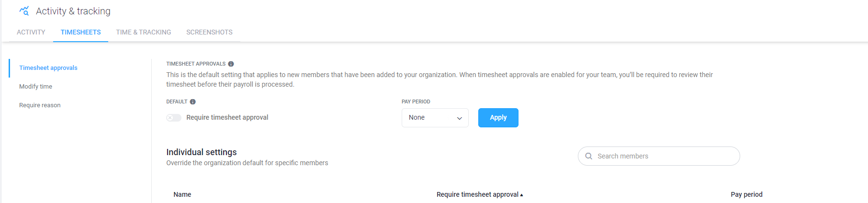
Task: Open Require reason in the sidebar
Action: [40, 105]
